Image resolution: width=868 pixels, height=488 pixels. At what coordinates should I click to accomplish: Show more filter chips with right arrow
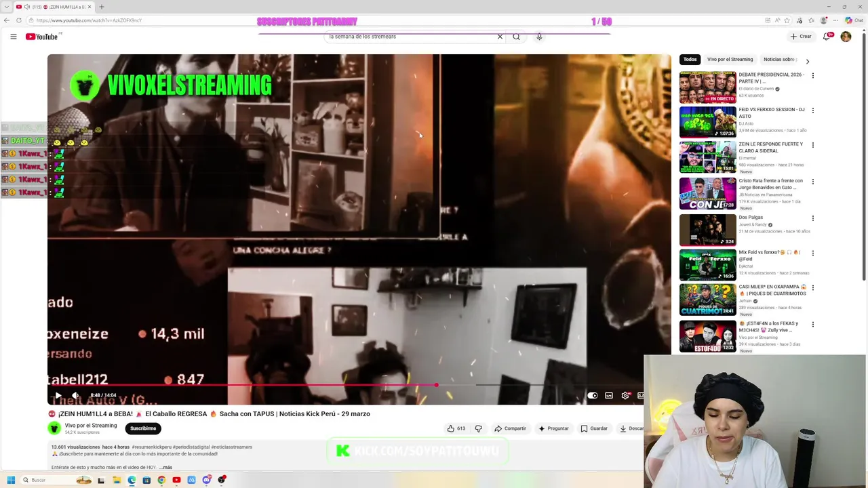(x=807, y=60)
